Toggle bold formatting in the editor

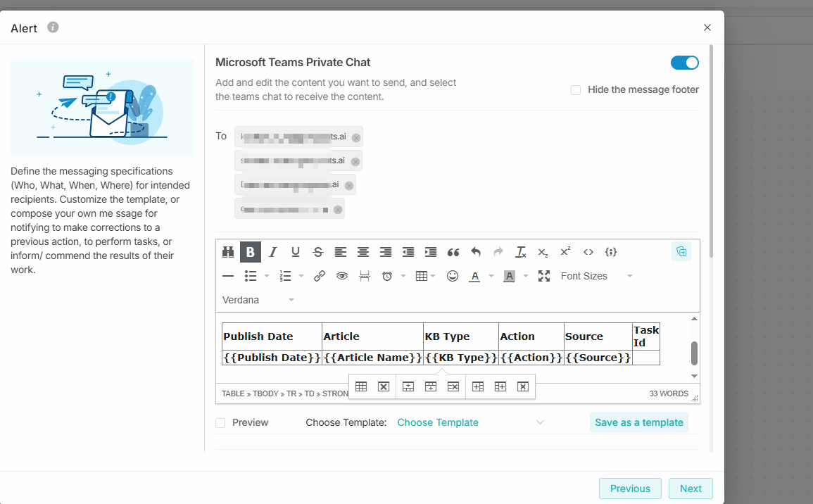[x=250, y=252]
